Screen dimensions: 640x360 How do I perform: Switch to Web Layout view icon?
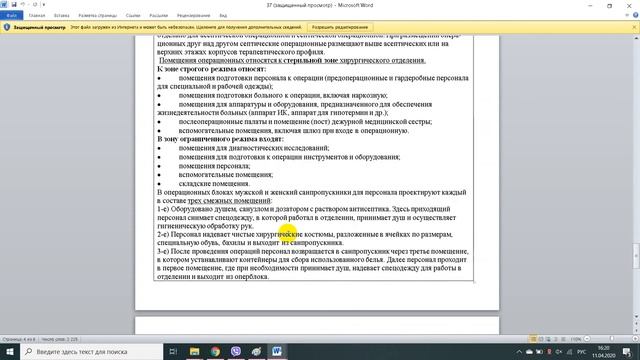tap(548, 339)
